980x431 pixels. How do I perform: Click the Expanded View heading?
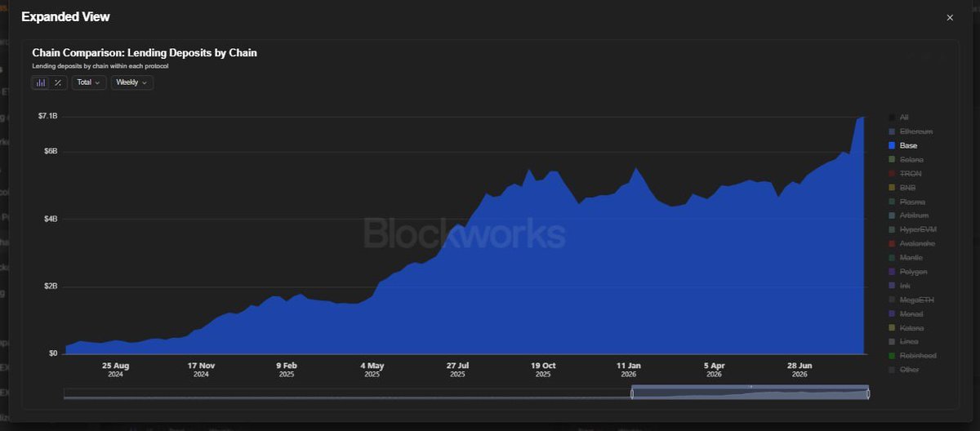tap(65, 16)
